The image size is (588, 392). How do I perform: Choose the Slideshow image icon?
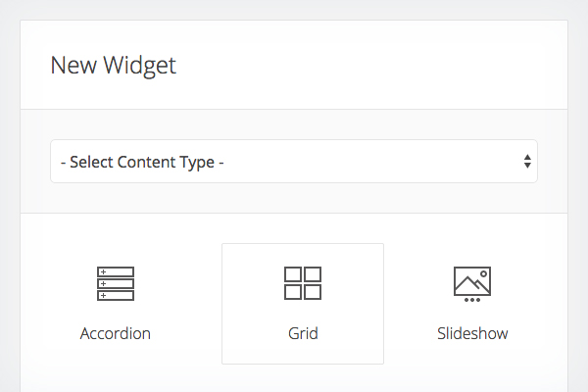point(472,280)
